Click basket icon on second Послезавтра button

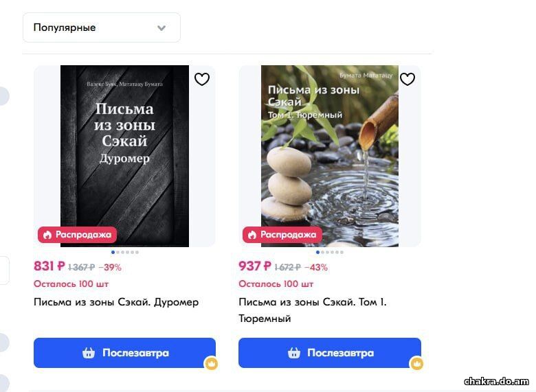[x=293, y=353]
